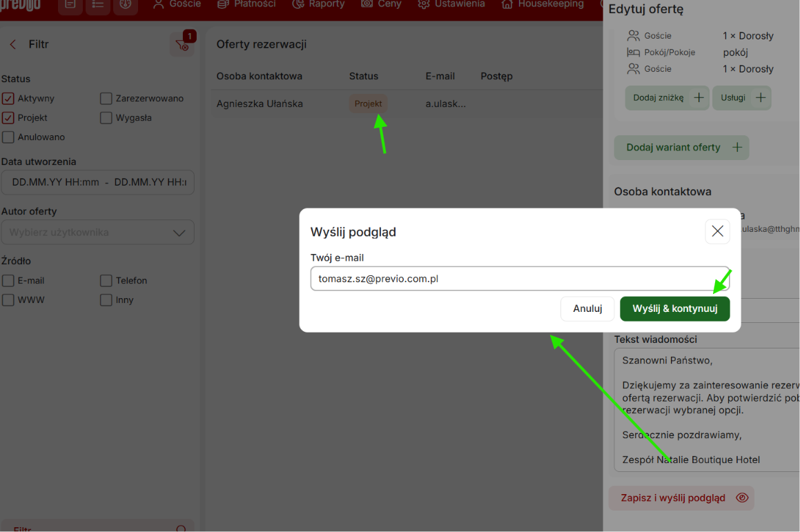800x532 pixels.
Task: Click the Dodaj zniżkę button
Action: pos(667,97)
